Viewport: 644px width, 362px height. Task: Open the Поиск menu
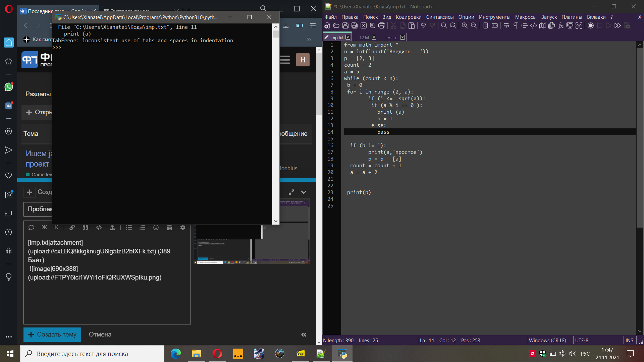coord(370,17)
